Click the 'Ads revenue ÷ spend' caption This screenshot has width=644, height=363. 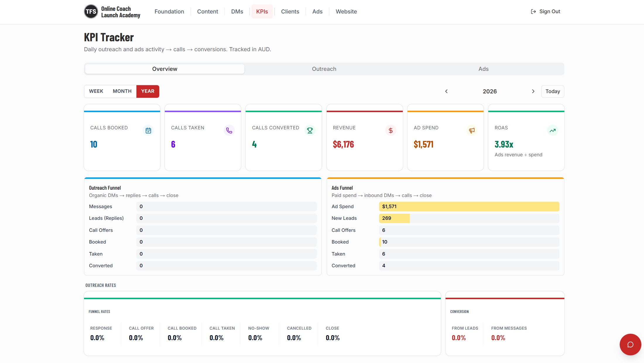[x=518, y=155]
